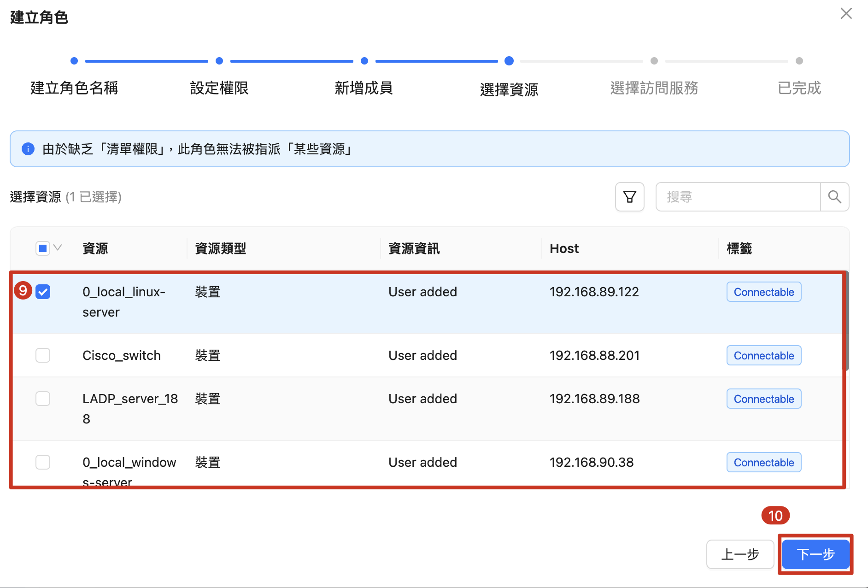
Task: Toggle the select-all header checkbox
Action: pos(43,248)
